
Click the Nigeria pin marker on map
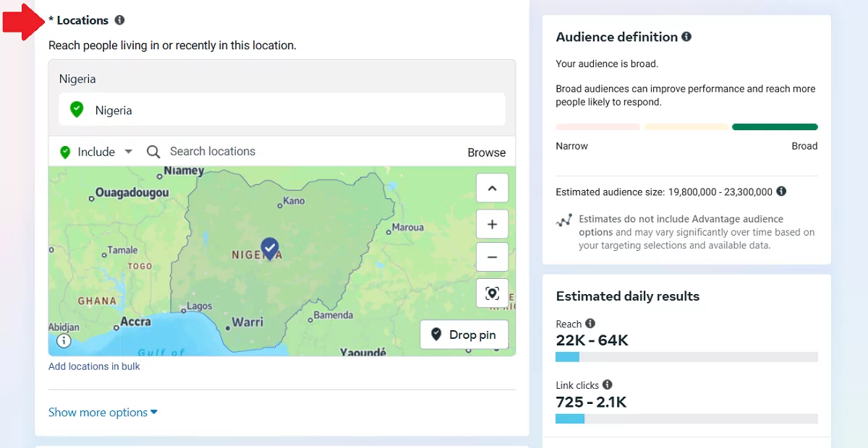[x=270, y=248]
